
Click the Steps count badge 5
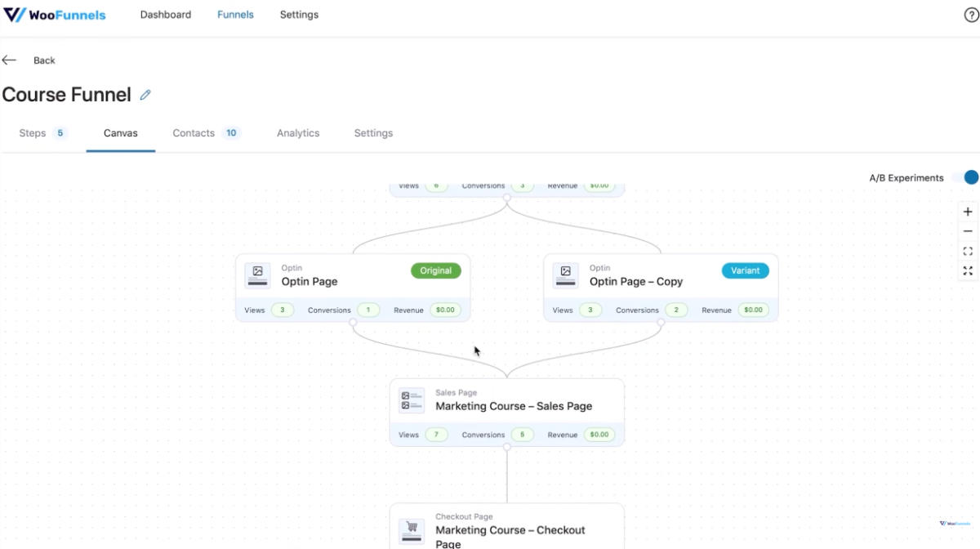point(60,133)
